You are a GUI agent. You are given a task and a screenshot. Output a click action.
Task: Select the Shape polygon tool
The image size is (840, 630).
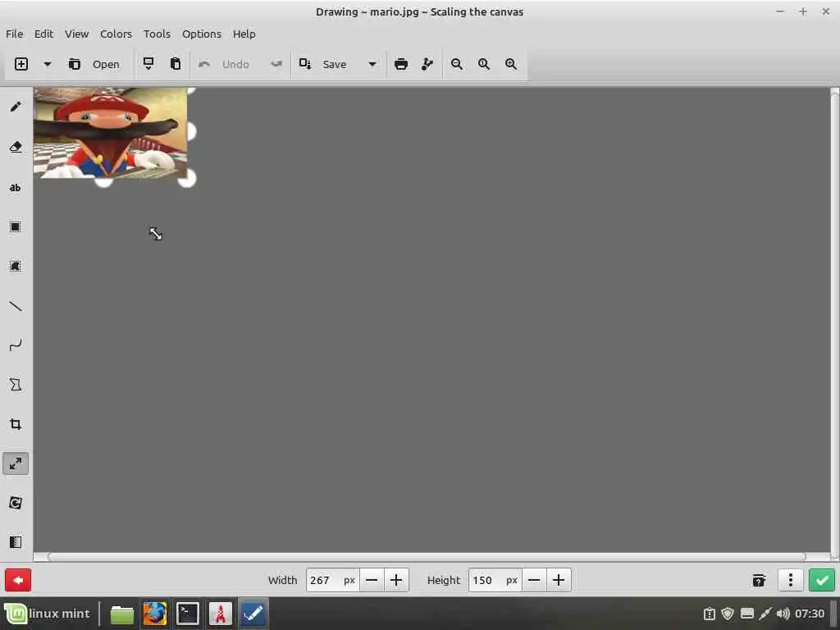click(16, 385)
